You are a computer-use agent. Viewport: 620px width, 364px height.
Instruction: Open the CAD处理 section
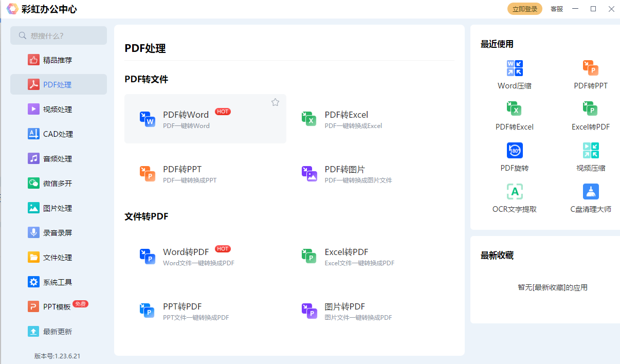click(58, 134)
